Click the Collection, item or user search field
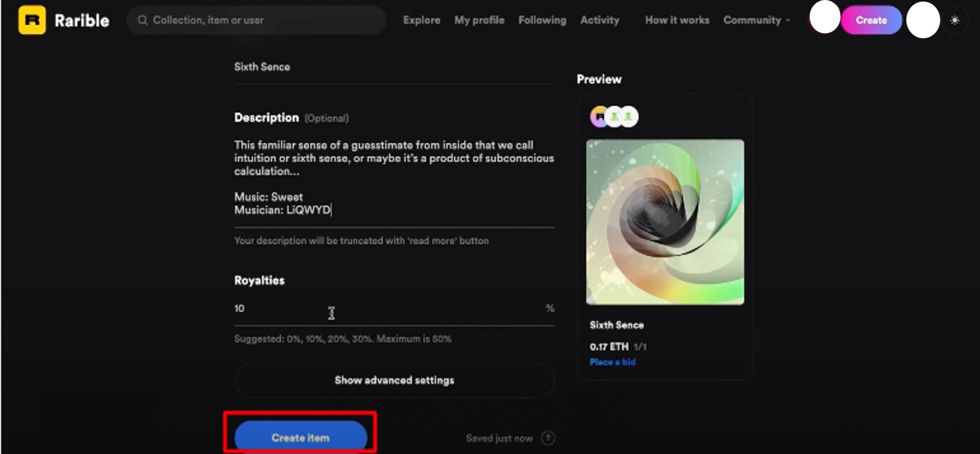980x454 pixels. (x=256, y=20)
